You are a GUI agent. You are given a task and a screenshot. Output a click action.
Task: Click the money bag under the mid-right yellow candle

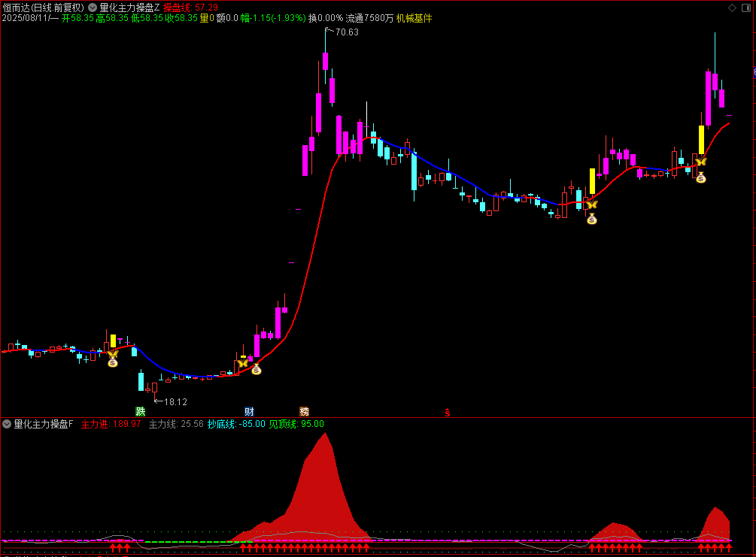(591, 219)
